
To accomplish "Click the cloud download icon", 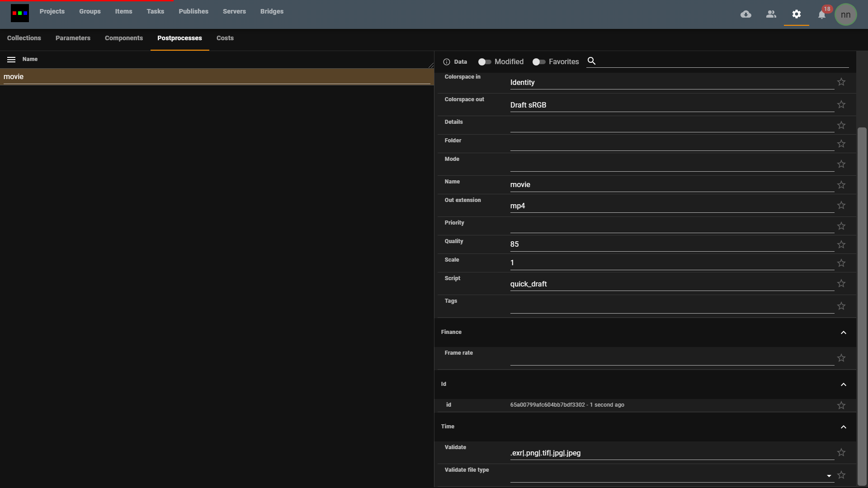I will [x=746, y=14].
